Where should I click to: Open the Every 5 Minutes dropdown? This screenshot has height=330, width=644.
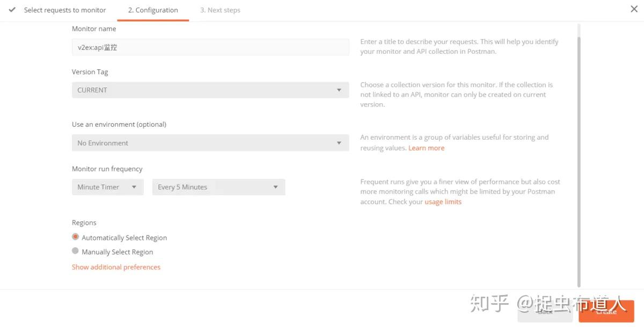pyautogui.click(x=218, y=187)
